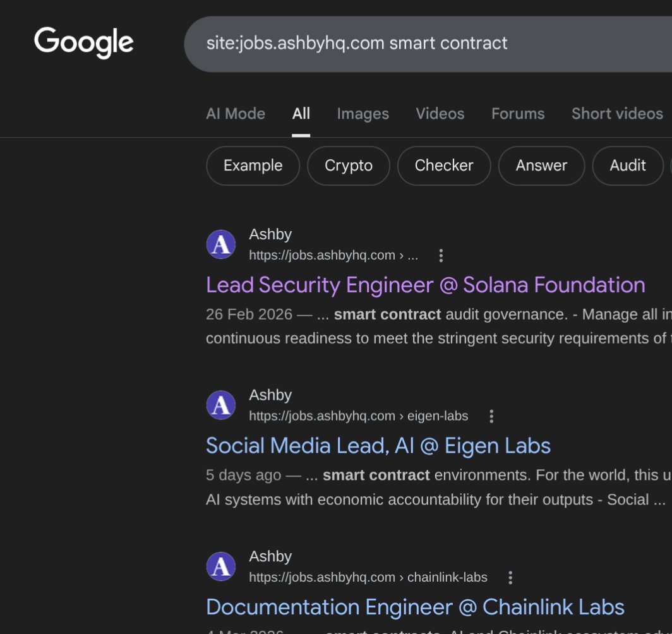Open the Forums search results tab
The height and width of the screenshot is (634, 672).
coord(518,114)
